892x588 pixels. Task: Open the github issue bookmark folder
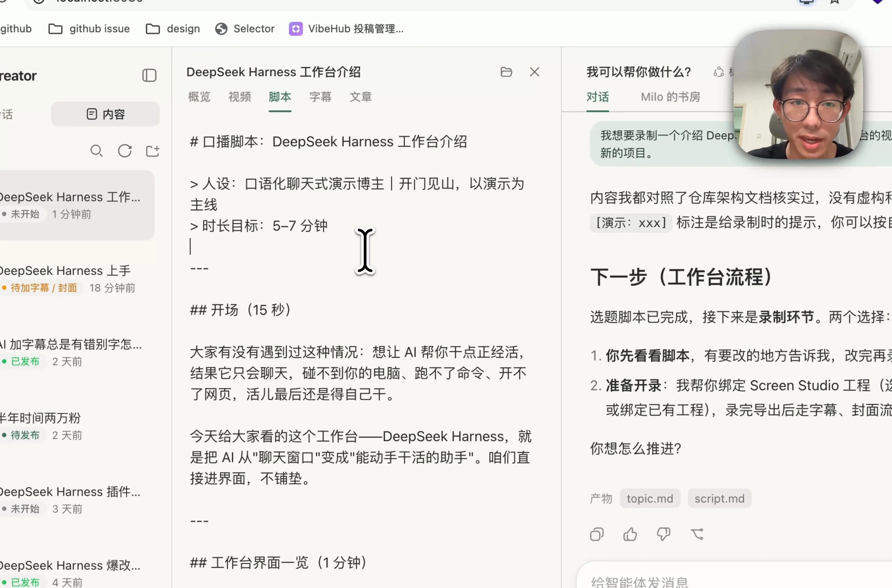89,29
